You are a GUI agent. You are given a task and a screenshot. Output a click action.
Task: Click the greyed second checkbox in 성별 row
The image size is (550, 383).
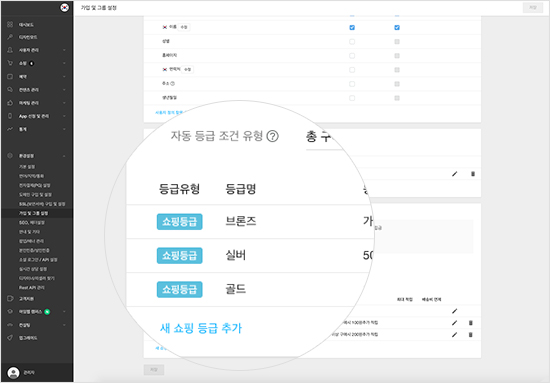coord(397,41)
